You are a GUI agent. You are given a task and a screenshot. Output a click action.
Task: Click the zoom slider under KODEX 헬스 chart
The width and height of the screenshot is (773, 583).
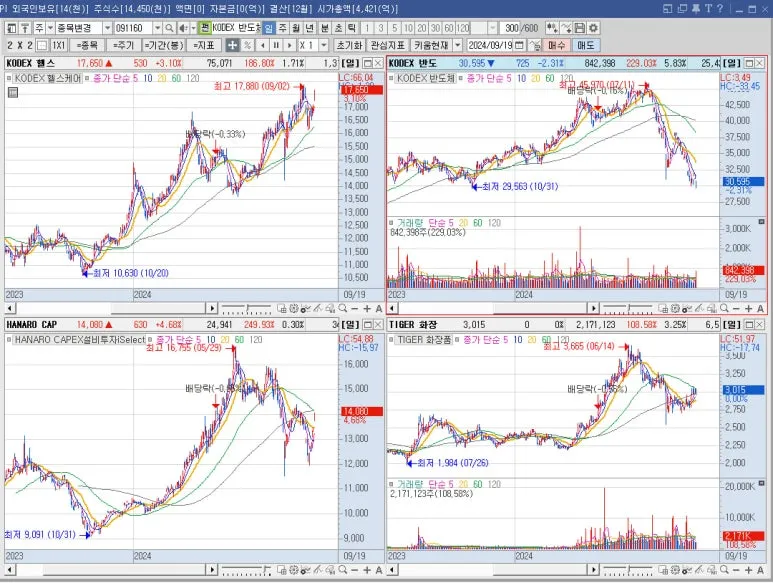click(x=246, y=309)
